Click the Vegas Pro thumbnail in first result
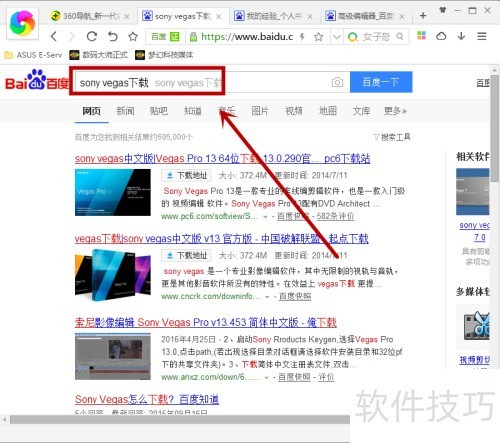This screenshot has width=500, height=443. pos(113,192)
